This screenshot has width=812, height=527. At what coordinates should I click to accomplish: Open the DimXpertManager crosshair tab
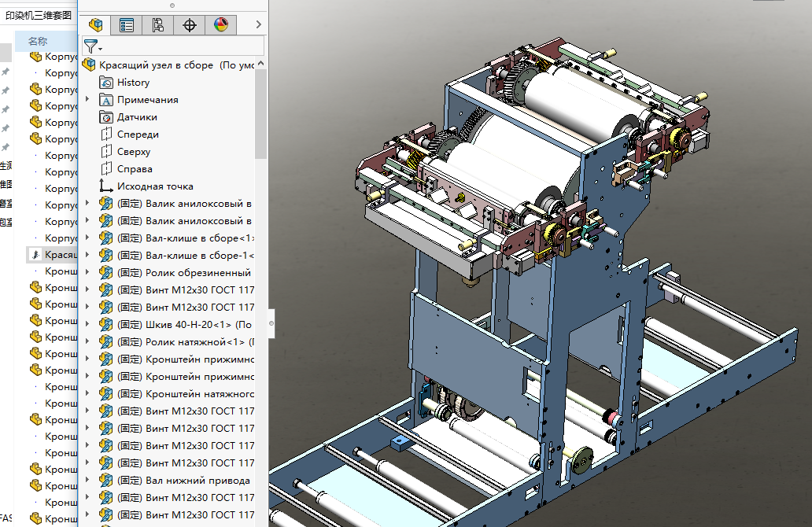pyautogui.click(x=189, y=25)
